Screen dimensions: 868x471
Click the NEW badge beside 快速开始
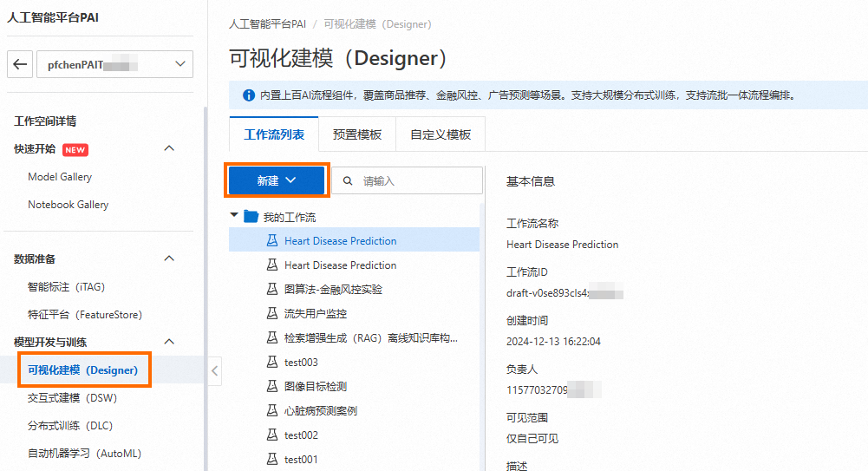[x=75, y=149]
